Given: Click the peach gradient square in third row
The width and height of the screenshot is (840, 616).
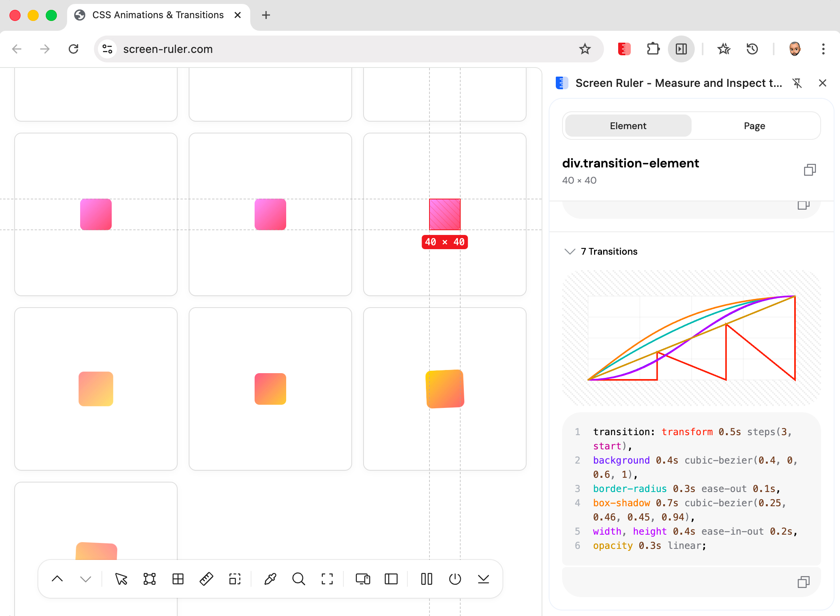Looking at the screenshot, I should pyautogui.click(x=96, y=389).
